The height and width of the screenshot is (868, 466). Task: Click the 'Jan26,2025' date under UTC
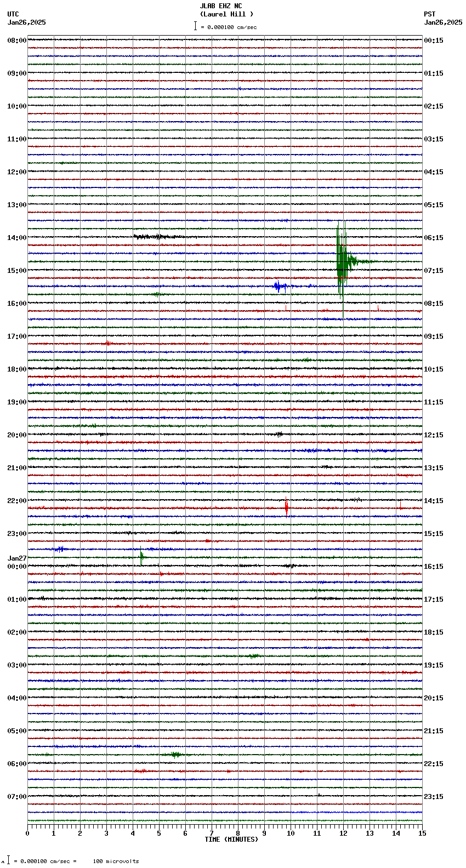pyautogui.click(x=27, y=22)
